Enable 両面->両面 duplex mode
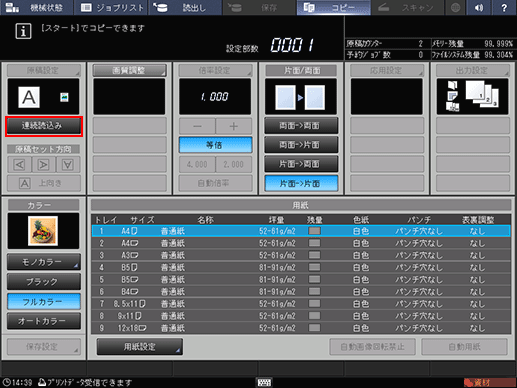 (301, 126)
